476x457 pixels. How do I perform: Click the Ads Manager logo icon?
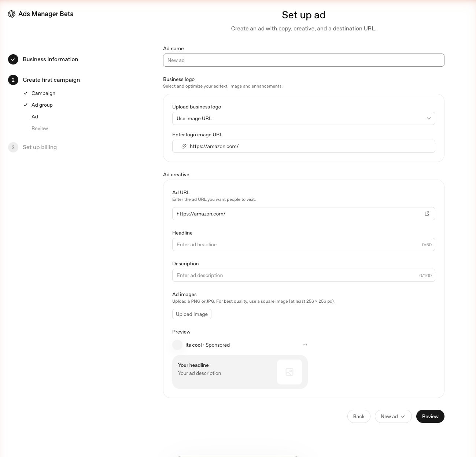(x=12, y=14)
